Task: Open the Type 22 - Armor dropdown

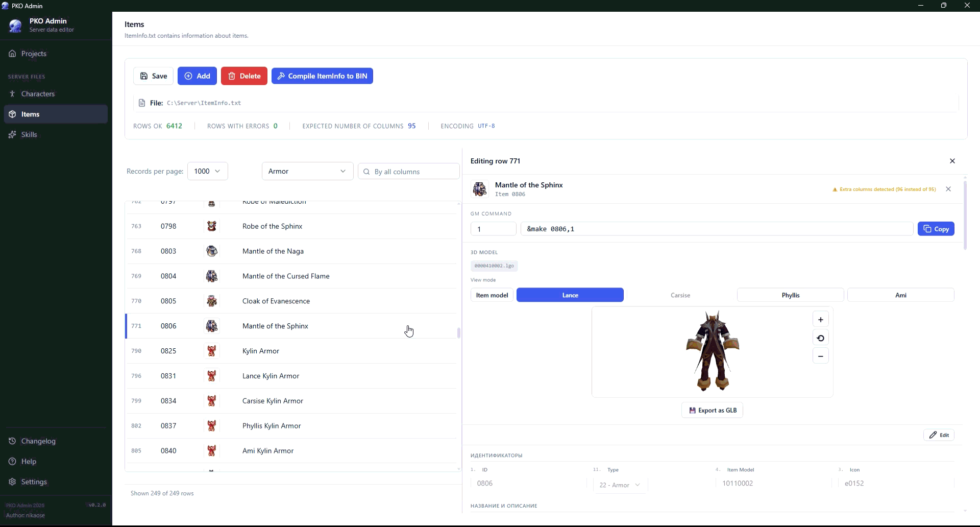Action: pos(620,485)
